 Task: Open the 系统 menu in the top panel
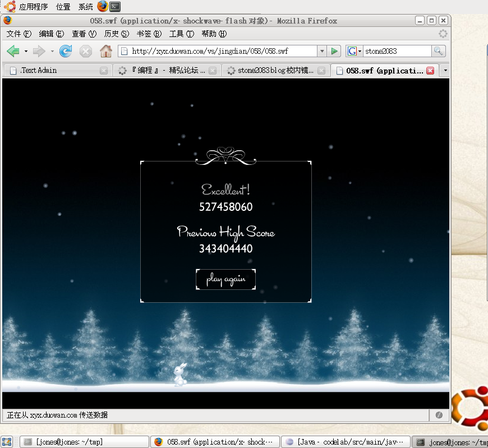(x=86, y=7)
